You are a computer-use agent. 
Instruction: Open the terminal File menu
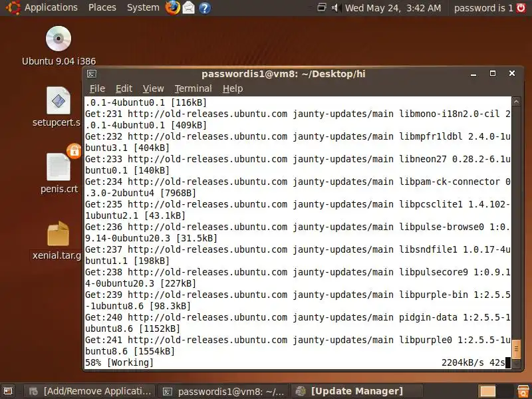[x=97, y=88]
